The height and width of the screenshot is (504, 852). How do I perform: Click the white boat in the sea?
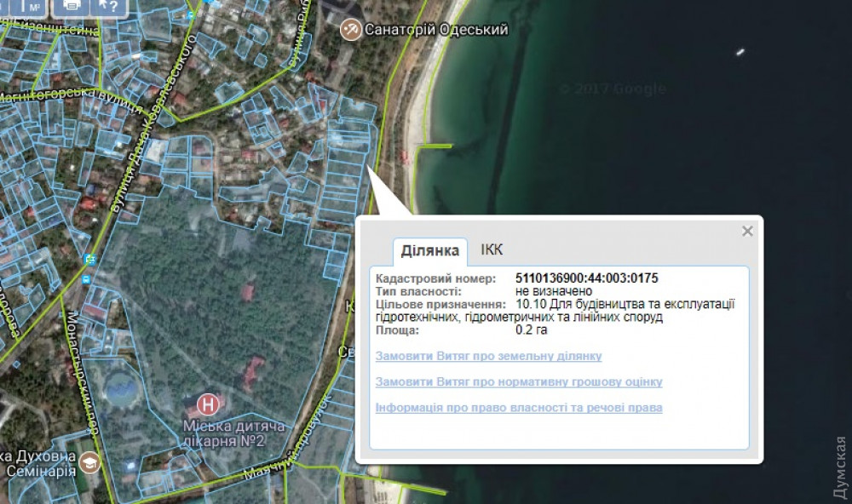pos(739,52)
